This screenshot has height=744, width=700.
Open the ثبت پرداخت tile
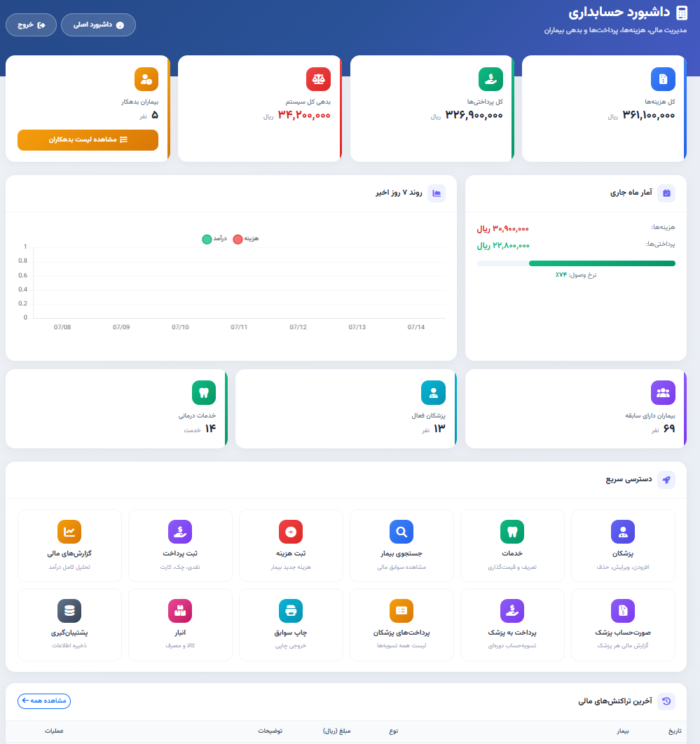(x=180, y=546)
